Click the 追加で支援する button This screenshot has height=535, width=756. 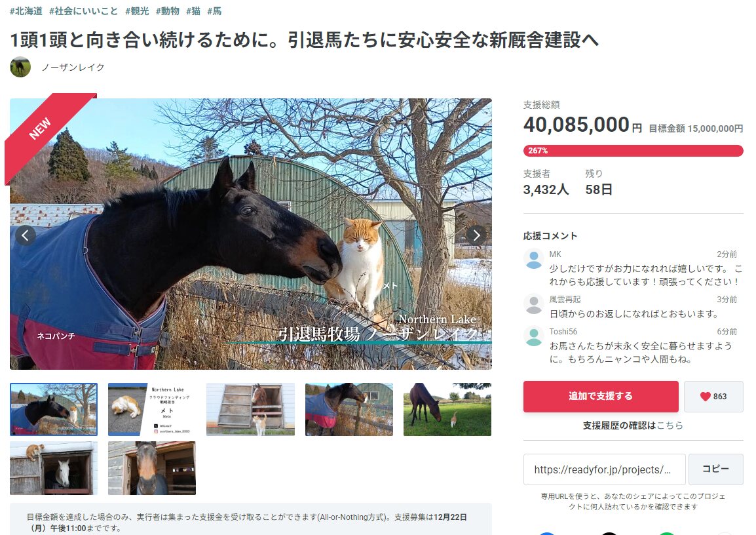[x=601, y=397]
